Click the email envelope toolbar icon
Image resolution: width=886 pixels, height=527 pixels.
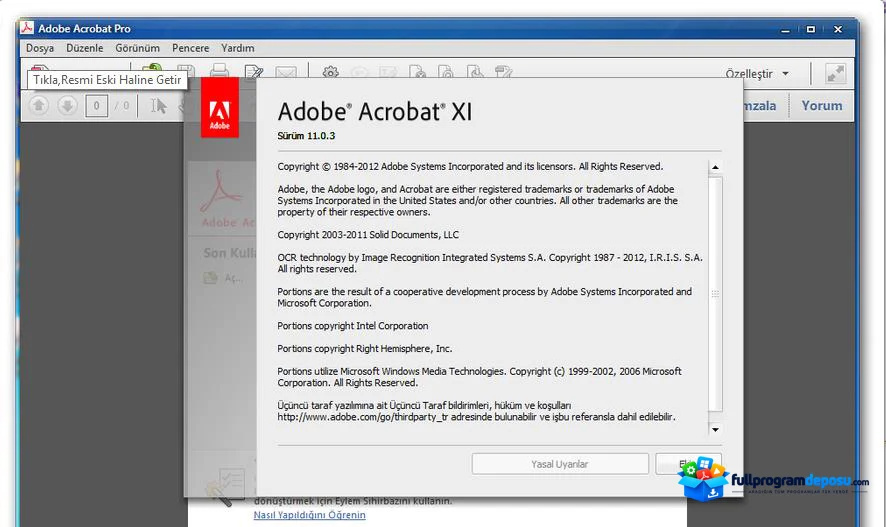coord(286,72)
